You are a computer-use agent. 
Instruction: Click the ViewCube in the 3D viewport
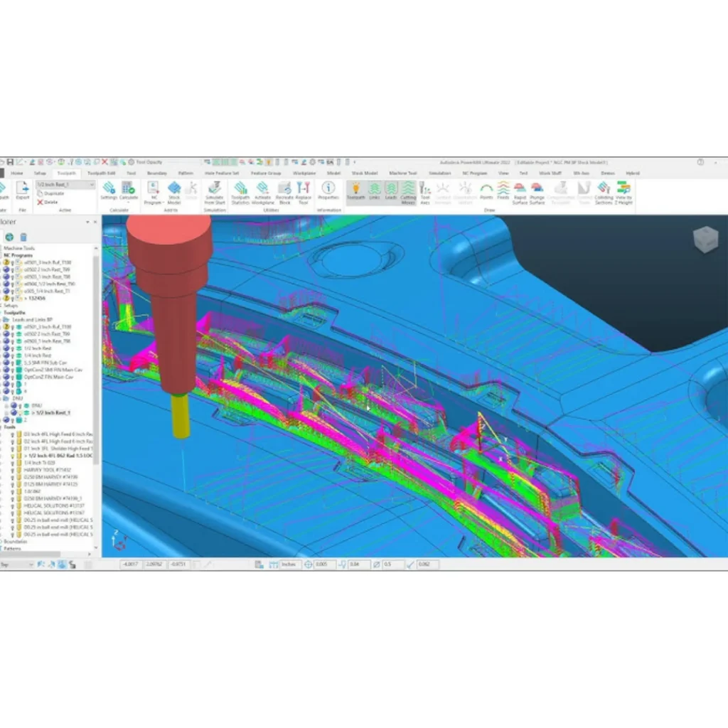click(x=705, y=240)
